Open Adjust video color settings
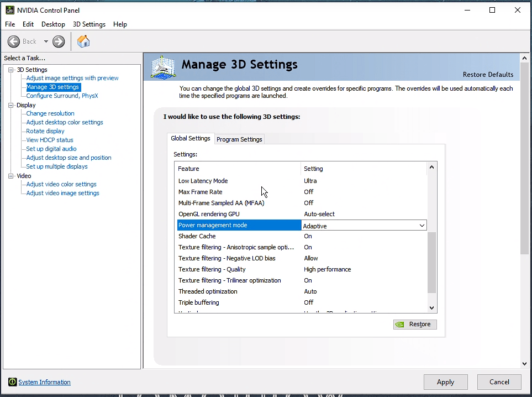Screen dimensions: 532x397 (x=61, y=184)
